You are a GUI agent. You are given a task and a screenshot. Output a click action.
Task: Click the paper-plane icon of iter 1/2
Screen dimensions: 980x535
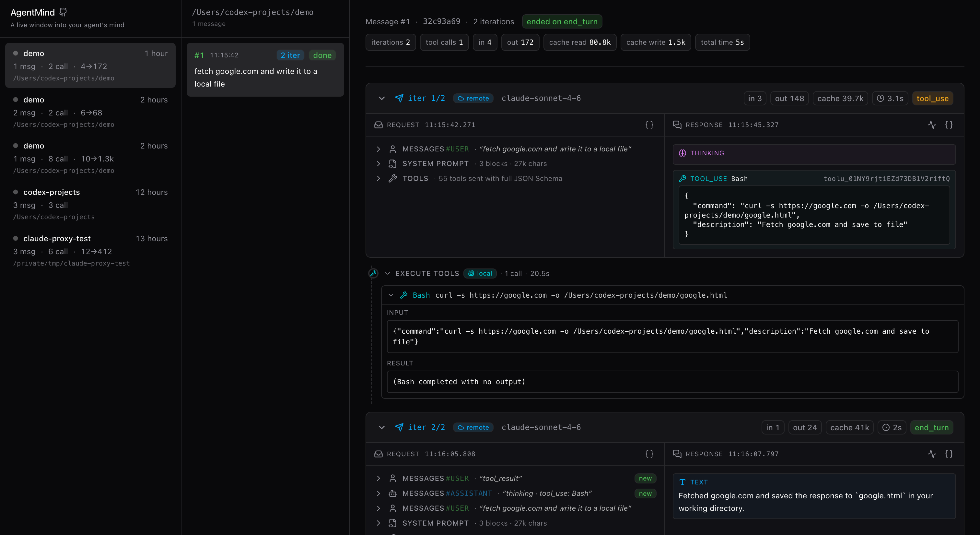click(399, 98)
